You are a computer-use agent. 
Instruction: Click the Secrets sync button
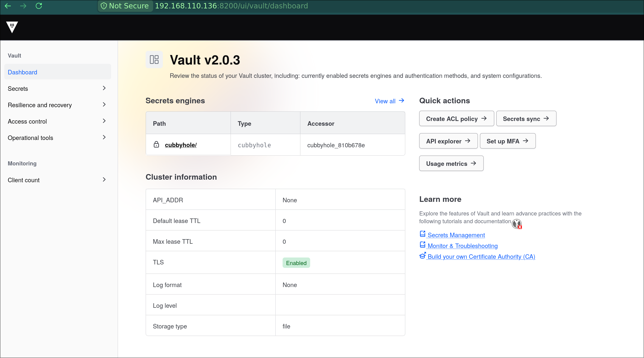526,118
